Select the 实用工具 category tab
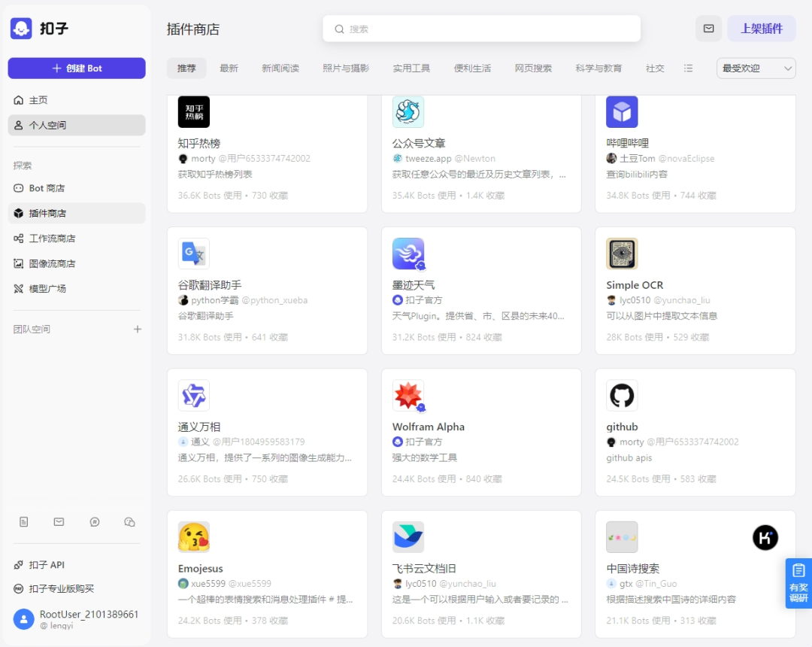Image resolution: width=812 pixels, height=647 pixels. point(411,68)
